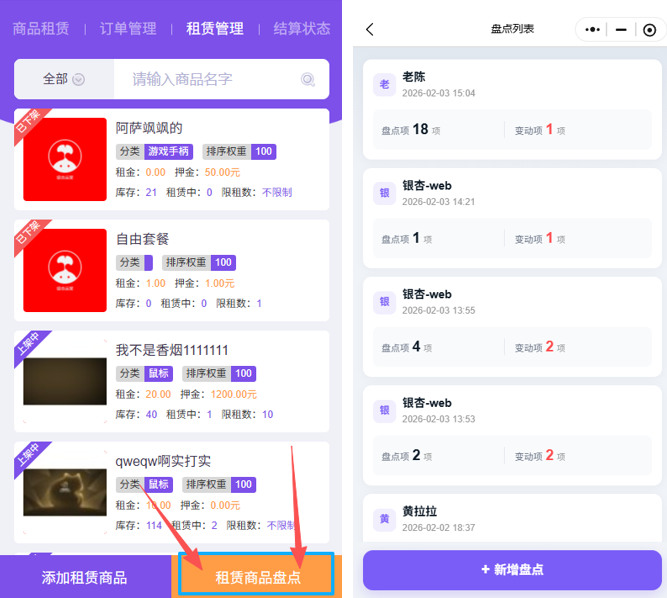Tap the minimize dash icon in capsule
Image resolution: width=667 pixels, height=598 pixels.
point(621,30)
